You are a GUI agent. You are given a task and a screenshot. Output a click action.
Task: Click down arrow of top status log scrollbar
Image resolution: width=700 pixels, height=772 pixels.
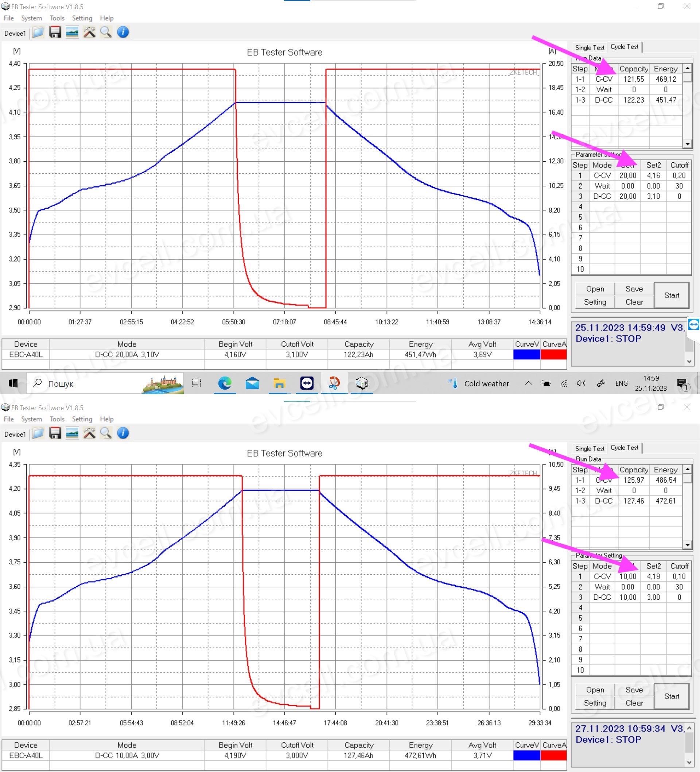click(x=689, y=361)
